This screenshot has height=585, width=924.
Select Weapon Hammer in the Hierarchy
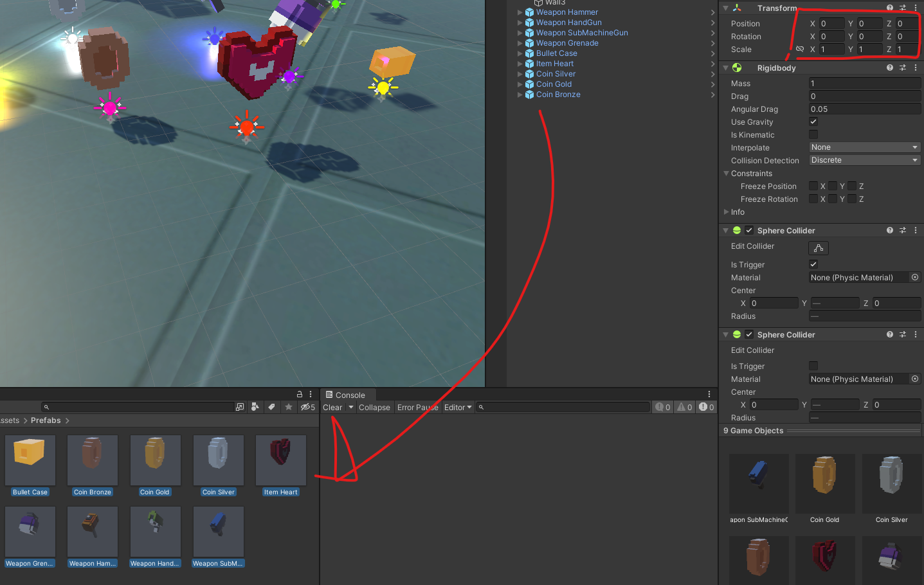pyautogui.click(x=566, y=12)
